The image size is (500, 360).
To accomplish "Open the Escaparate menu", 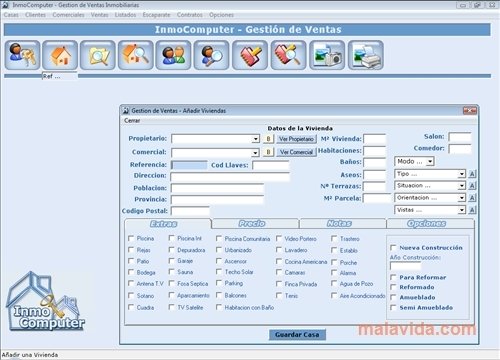I will click(156, 15).
